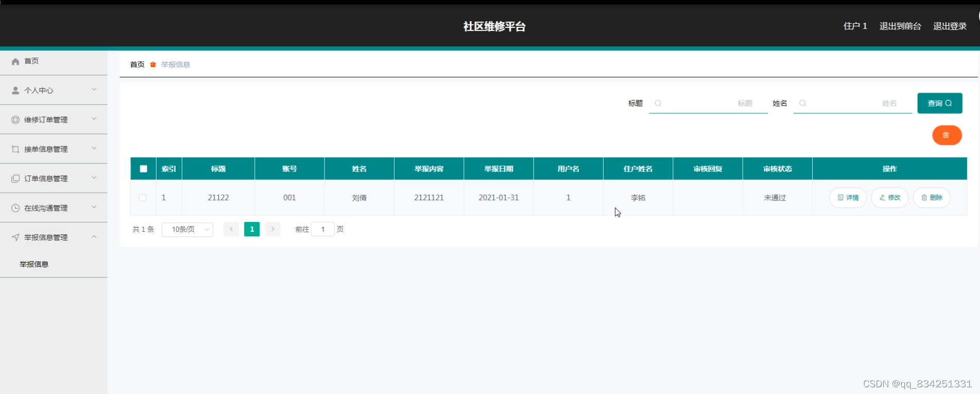Click the 审核状态 column header
The width and height of the screenshot is (980, 394).
(778, 169)
